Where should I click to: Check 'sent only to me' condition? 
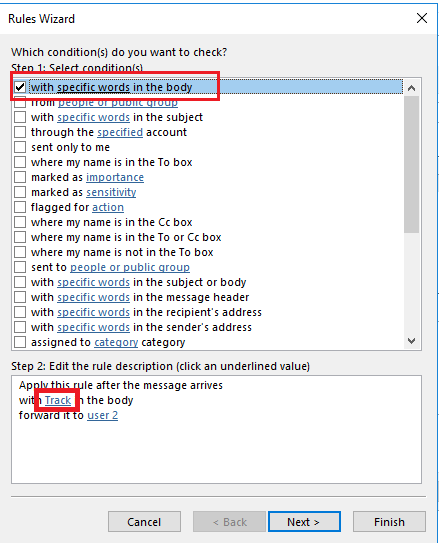click(x=20, y=147)
